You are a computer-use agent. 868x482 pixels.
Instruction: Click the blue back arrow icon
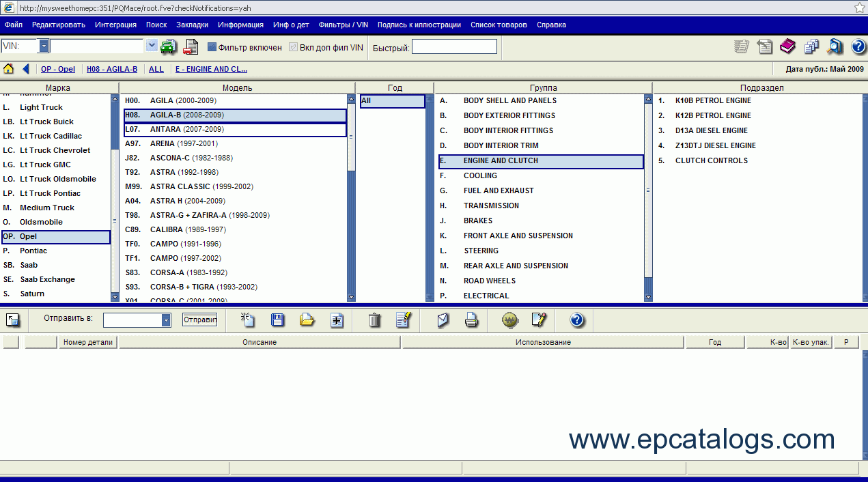(26, 69)
